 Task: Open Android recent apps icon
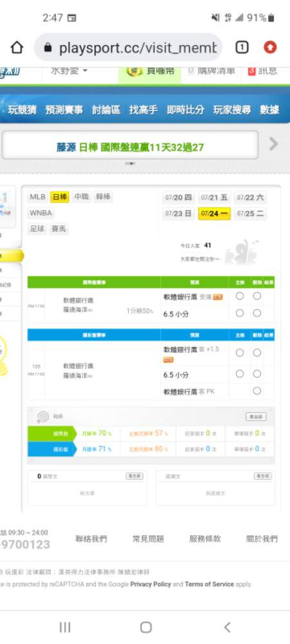(x=65, y=627)
